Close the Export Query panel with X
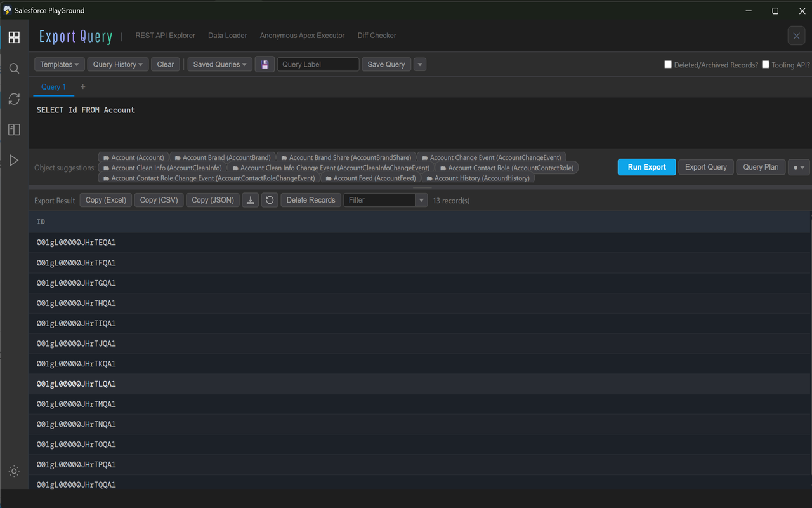This screenshot has width=812, height=508. [x=797, y=36]
